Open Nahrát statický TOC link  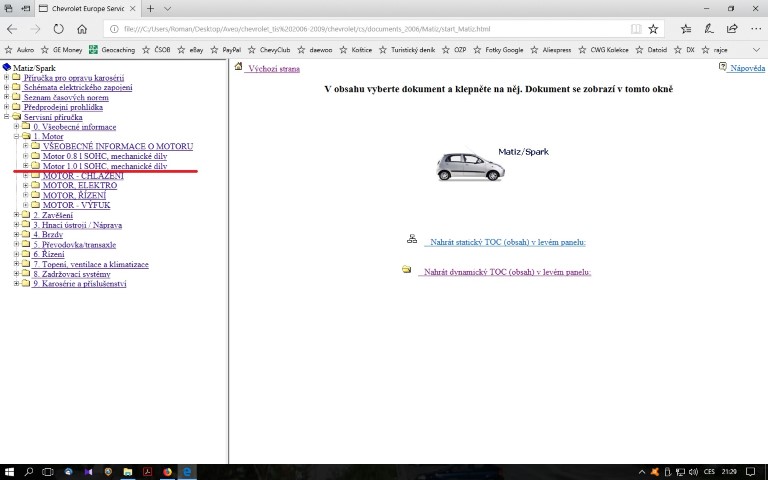505,242
